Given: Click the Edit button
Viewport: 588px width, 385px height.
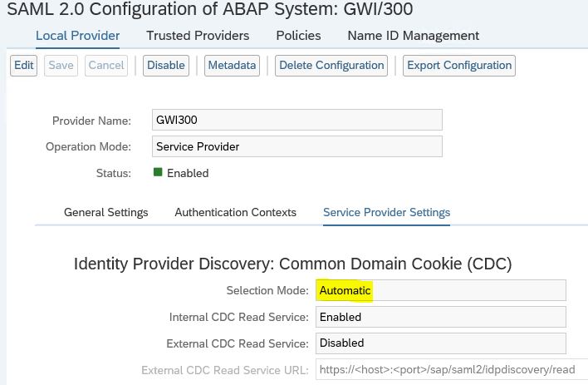Looking at the screenshot, I should point(23,66).
